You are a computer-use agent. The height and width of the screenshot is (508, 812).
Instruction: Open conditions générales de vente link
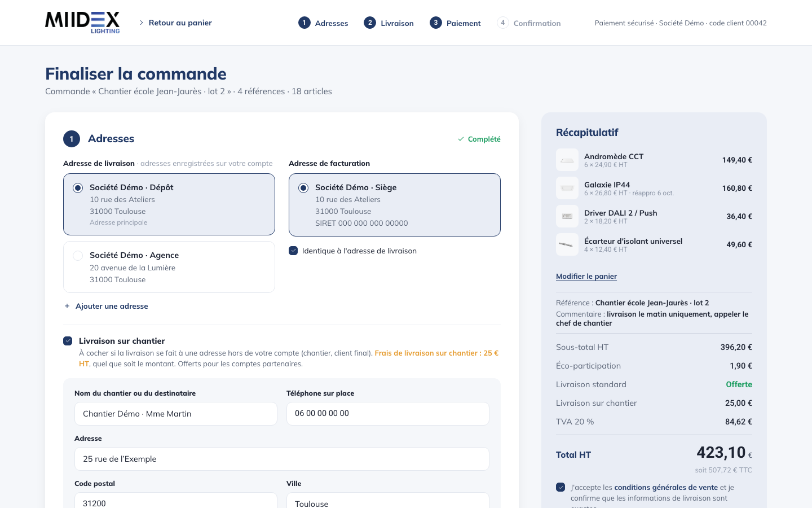[x=666, y=487]
